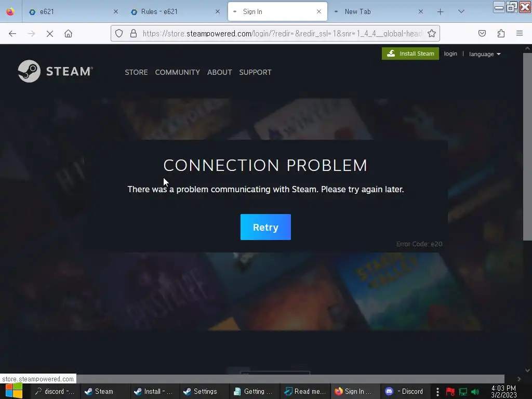Click the volume speaker tray icon

tap(475, 392)
